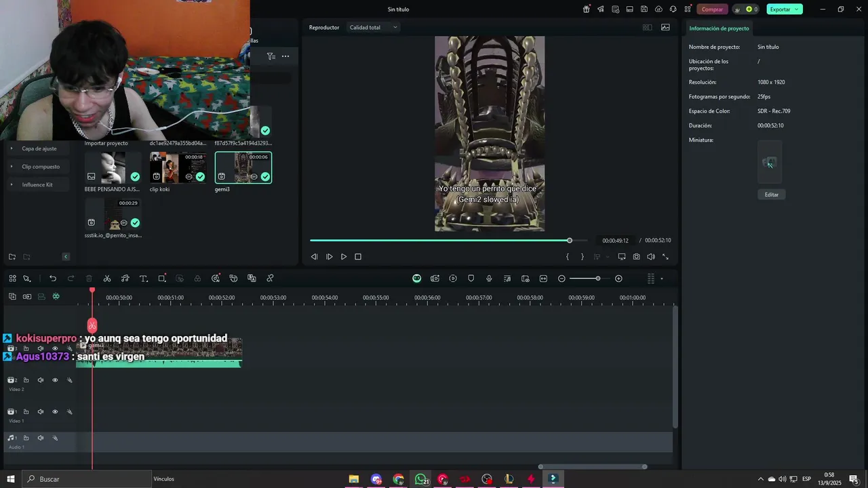Toggle the Video 2 track eye visibility

click(55, 380)
